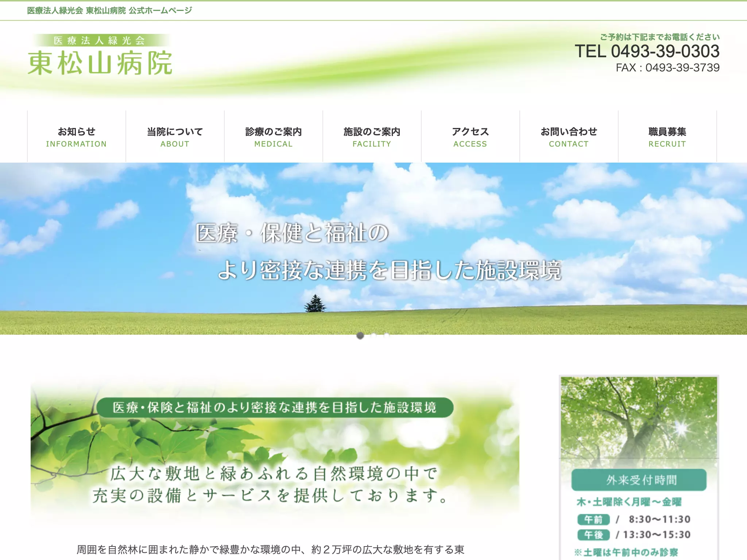Click the TEL 0493-39-0303 phone number
The width and height of the screenshot is (747, 560).
pos(647,51)
